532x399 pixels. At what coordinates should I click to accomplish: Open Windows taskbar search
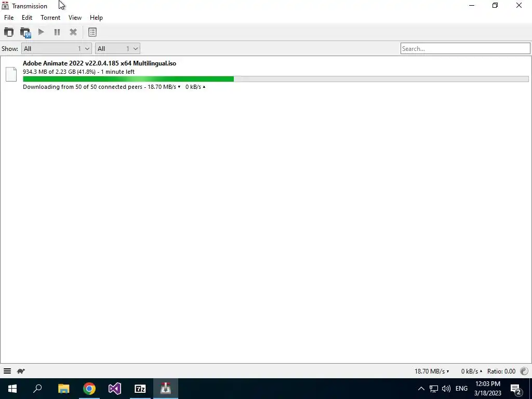37,389
